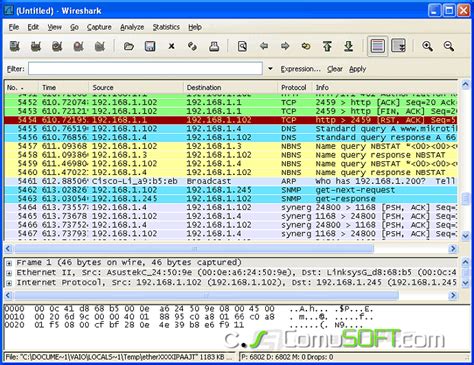Toggle packet list colorize button
The image size is (474, 365).
point(377,46)
